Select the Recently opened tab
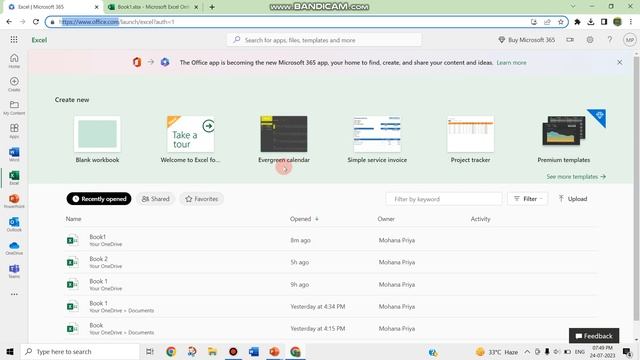 99,199
